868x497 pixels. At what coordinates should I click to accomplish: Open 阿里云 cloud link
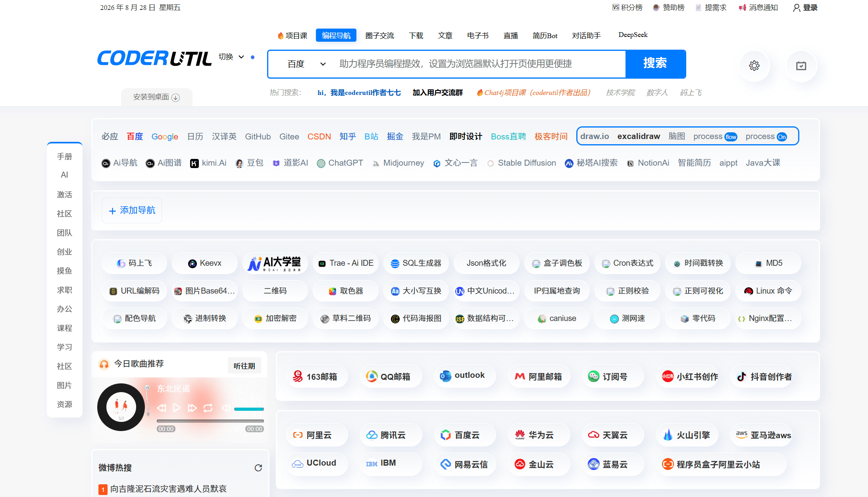(317, 435)
